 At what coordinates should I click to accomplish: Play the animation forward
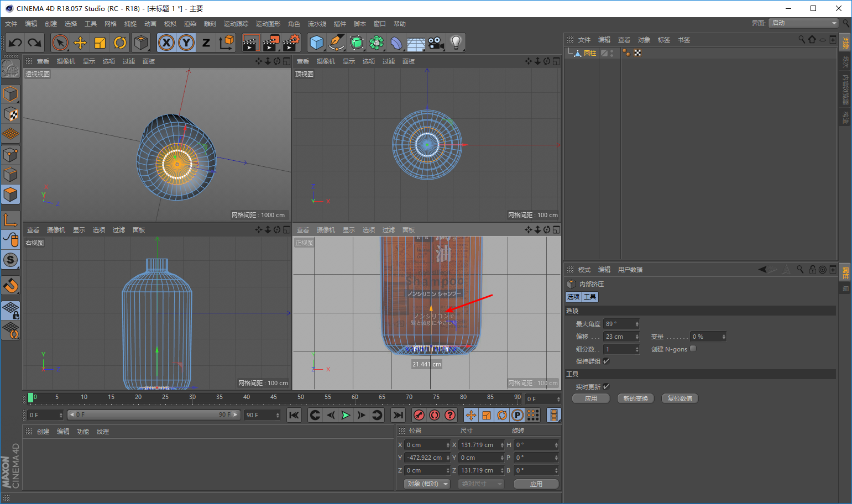[x=346, y=415]
